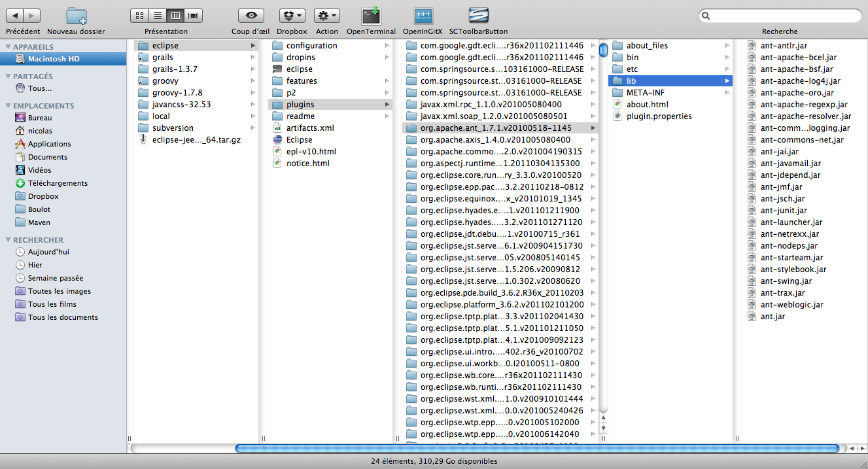This screenshot has height=469, width=868.
Task: Collapse the RECHERCHER sidebar section
Action: [x=8, y=240]
